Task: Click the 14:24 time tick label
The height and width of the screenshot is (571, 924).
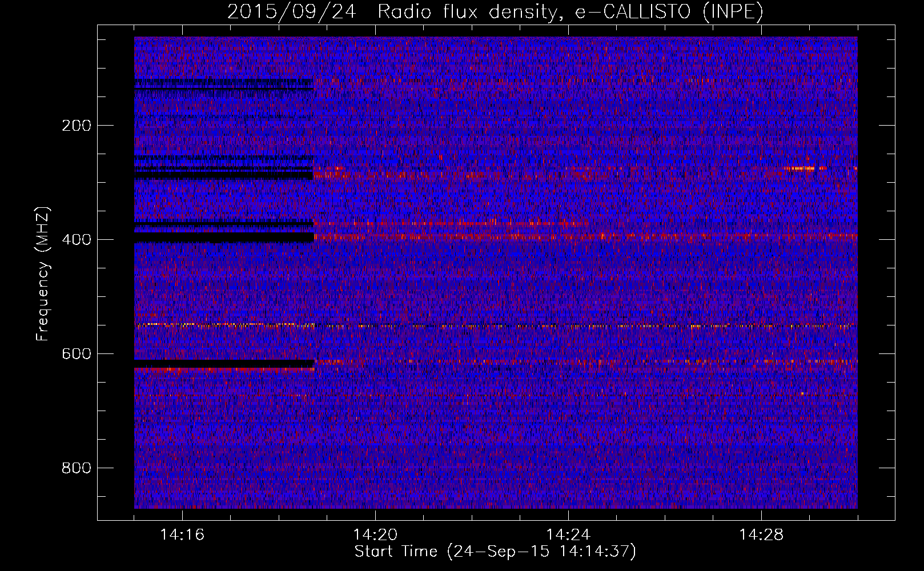Action: click(x=568, y=535)
